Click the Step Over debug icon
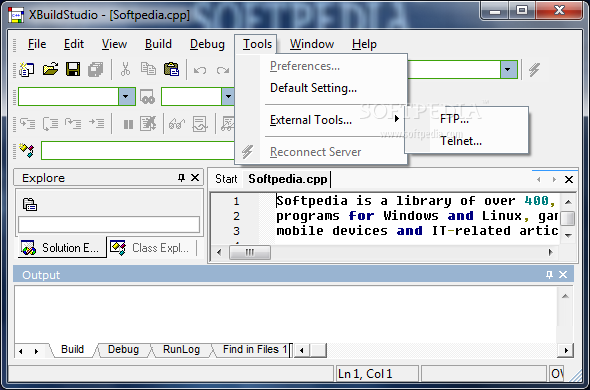The height and width of the screenshot is (390, 590). (x=50, y=123)
